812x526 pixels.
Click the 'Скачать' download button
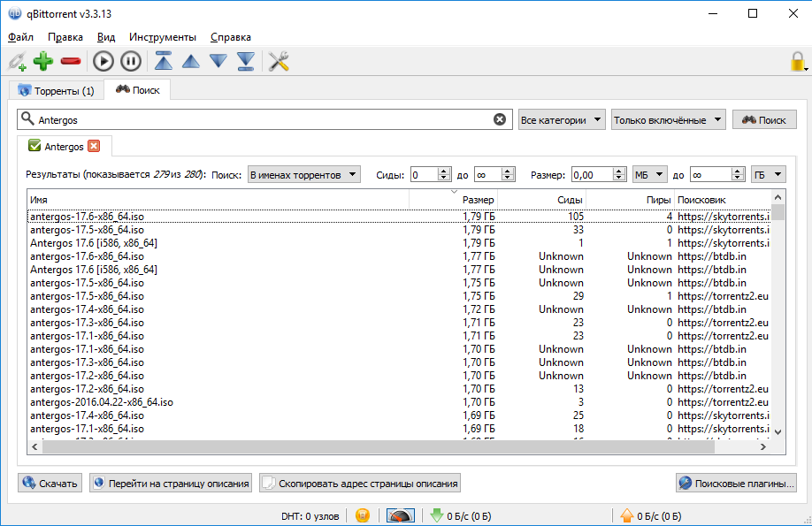pyautogui.click(x=50, y=484)
